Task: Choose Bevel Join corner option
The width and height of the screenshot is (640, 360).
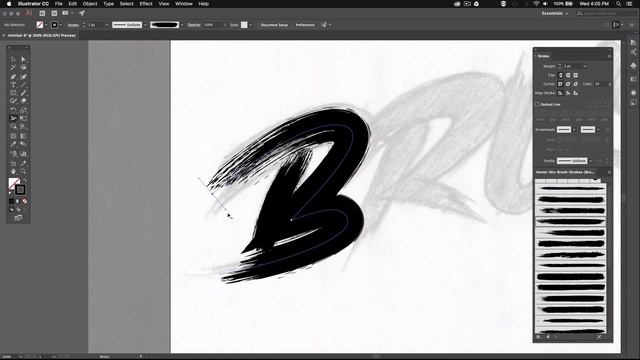Action: tap(576, 84)
